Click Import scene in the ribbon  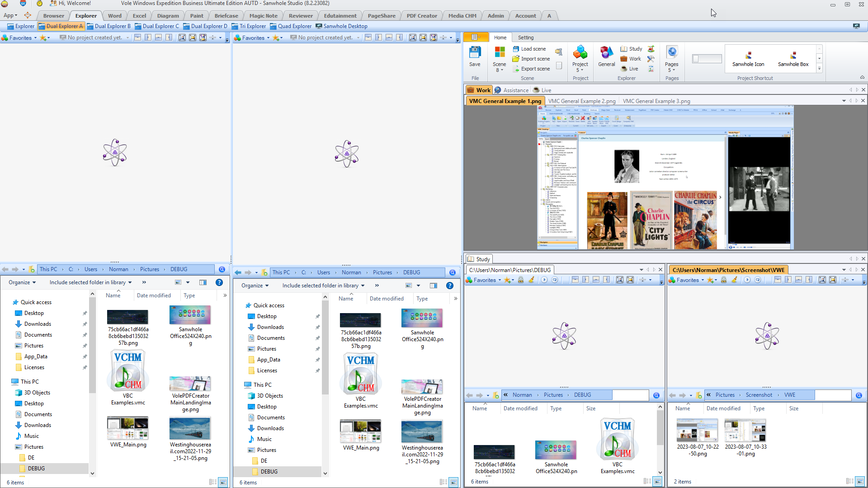tap(531, 59)
